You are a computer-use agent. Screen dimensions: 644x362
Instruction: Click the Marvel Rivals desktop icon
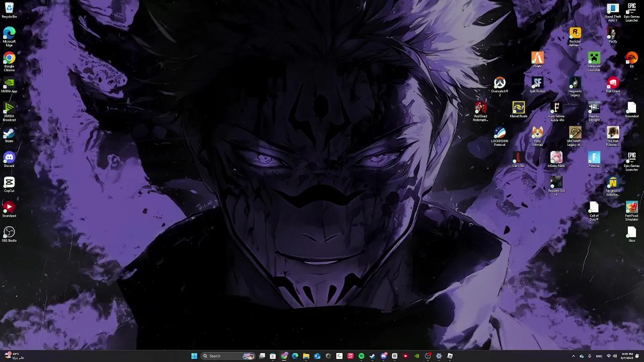point(519,110)
